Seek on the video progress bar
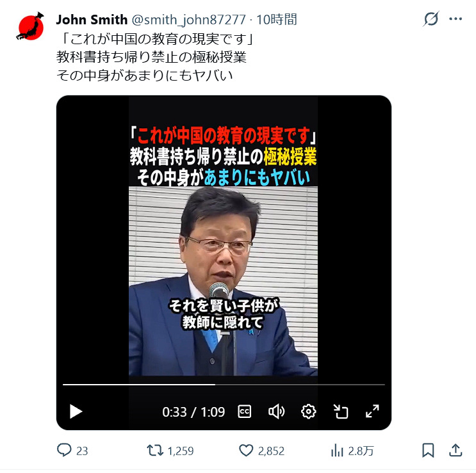The image size is (476, 473). click(x=224, y=385)
